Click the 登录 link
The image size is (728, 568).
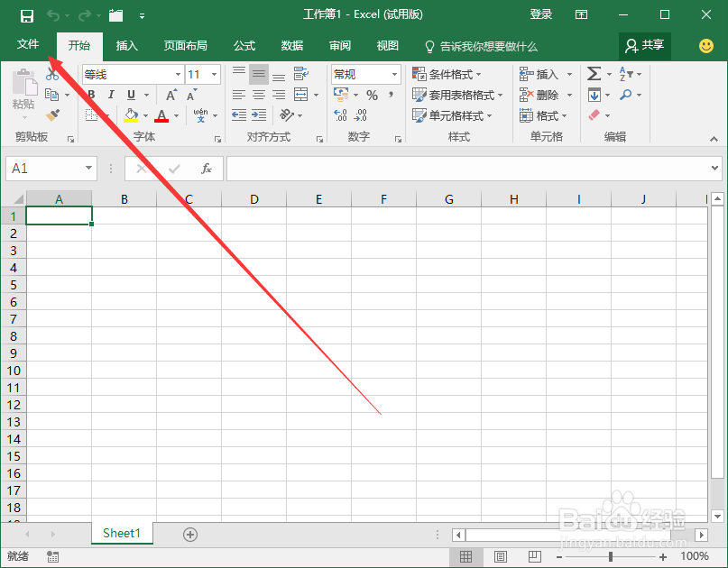pyautogui.click(x=540, y=14)
